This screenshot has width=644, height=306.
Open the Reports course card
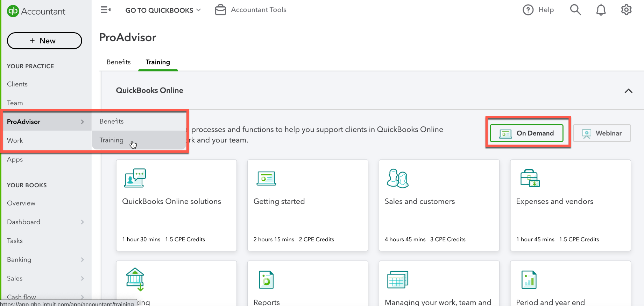point(308,284)
